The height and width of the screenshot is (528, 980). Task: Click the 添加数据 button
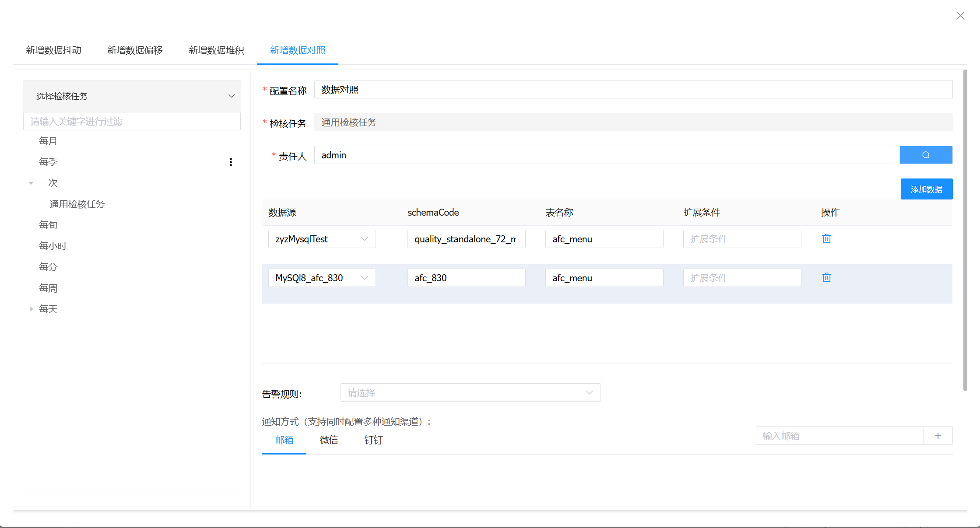pyautogui.click(x=926, y=189)
